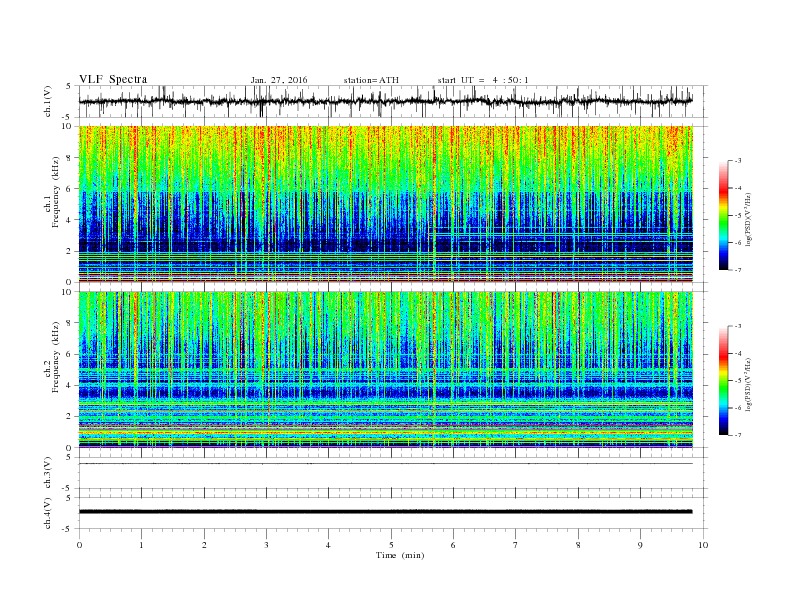Click the "0" tick on the time axis
Viewport: 792px width, 612px height.
(x=79, y=545)
